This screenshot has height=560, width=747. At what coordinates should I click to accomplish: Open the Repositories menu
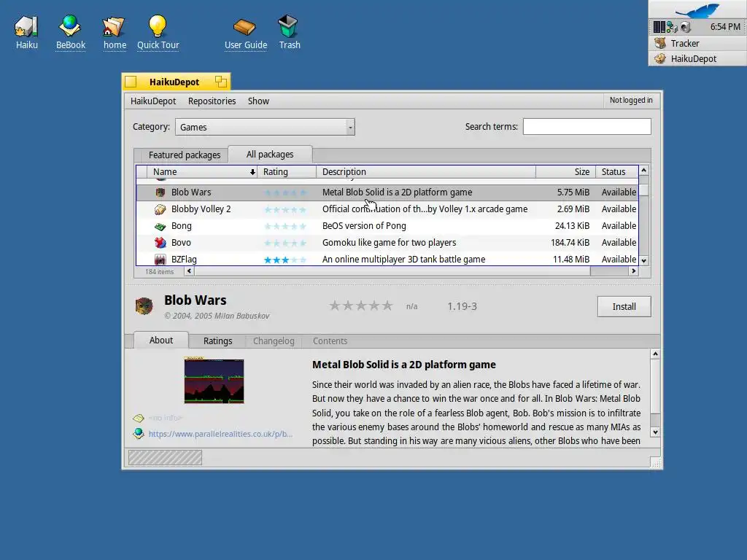point(212,101)
